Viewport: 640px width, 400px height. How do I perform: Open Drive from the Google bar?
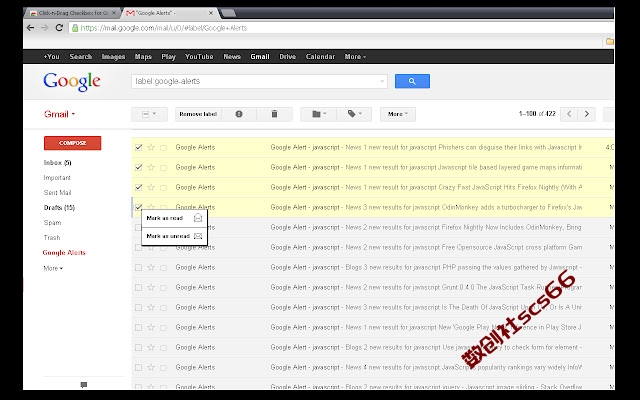(287, 57)
